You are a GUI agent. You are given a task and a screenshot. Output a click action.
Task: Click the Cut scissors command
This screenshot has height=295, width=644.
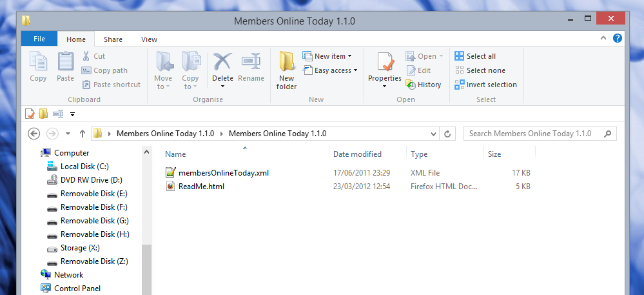[93, 56]
